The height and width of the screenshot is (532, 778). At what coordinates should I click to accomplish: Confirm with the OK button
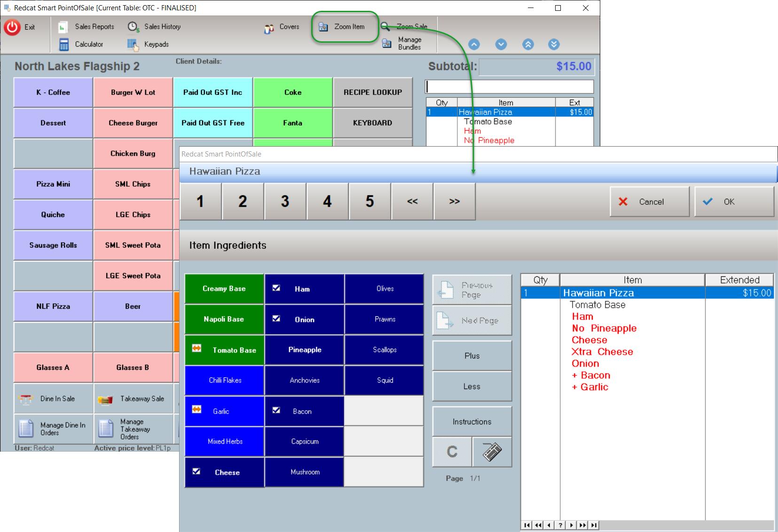point(734,202)
